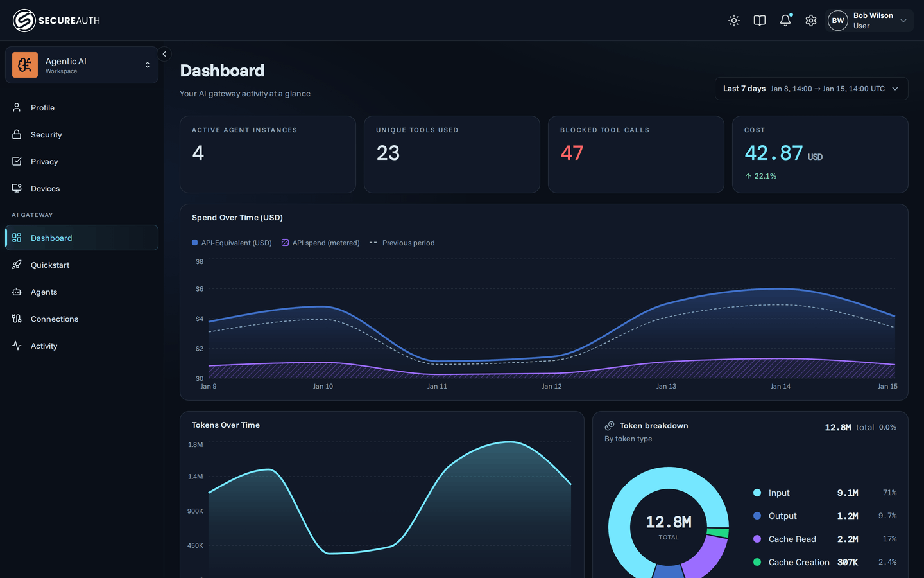Open the documentation book icon
The height and width of the screenshot is (578, 924).
click(x=760, y=21)
